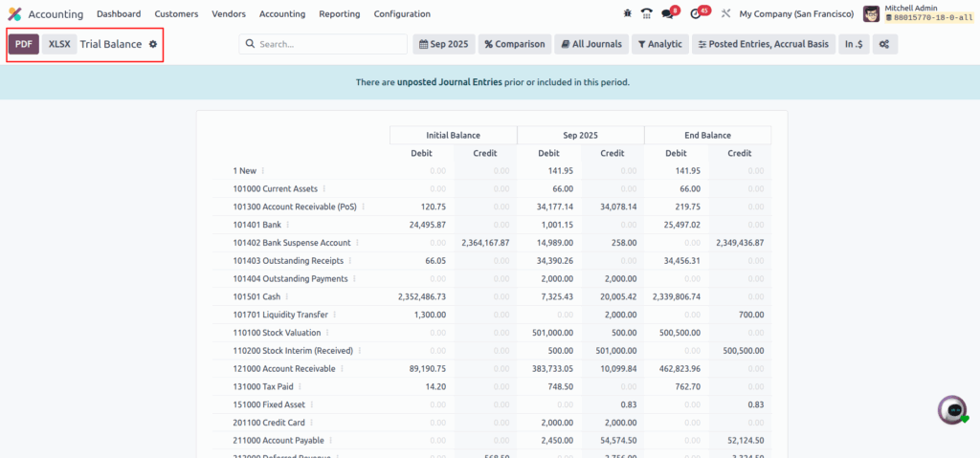
Task: Click the Initial Balance column header
Action: [453, 135]
